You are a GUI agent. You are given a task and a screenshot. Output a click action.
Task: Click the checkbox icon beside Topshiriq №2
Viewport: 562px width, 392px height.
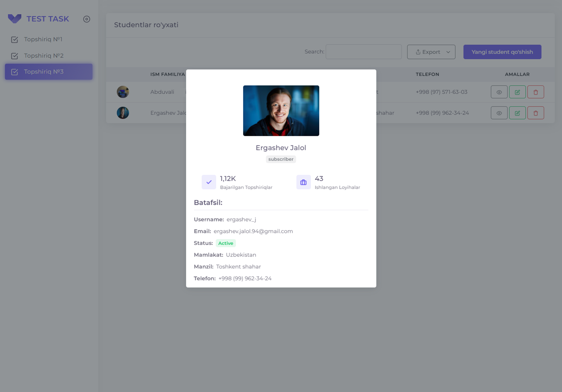coord(15,56)
